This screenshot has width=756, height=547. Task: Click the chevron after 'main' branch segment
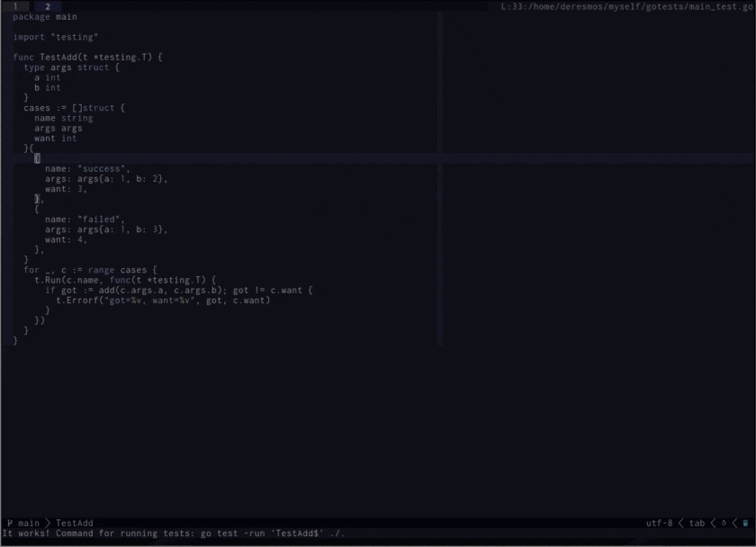pos(49,523)
